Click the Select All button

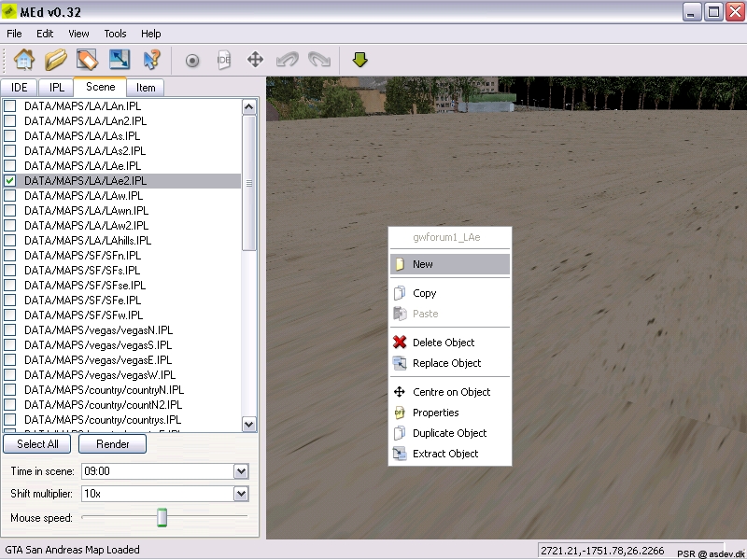click(37, 444)
